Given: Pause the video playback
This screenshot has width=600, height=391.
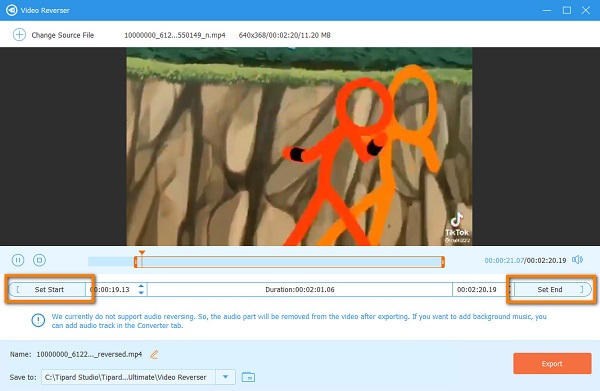Looking at the screenshot, I should pos(18,260).
